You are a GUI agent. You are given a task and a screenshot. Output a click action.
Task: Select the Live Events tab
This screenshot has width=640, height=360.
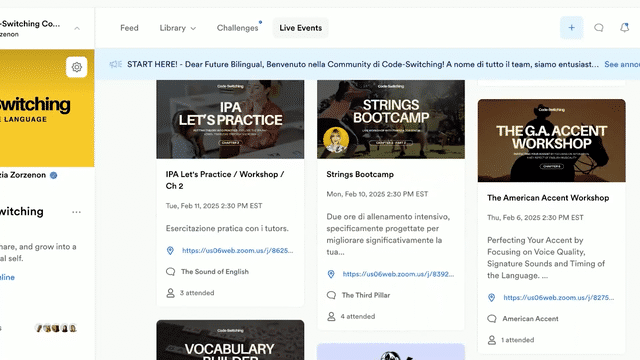click(x=301, y=28)
